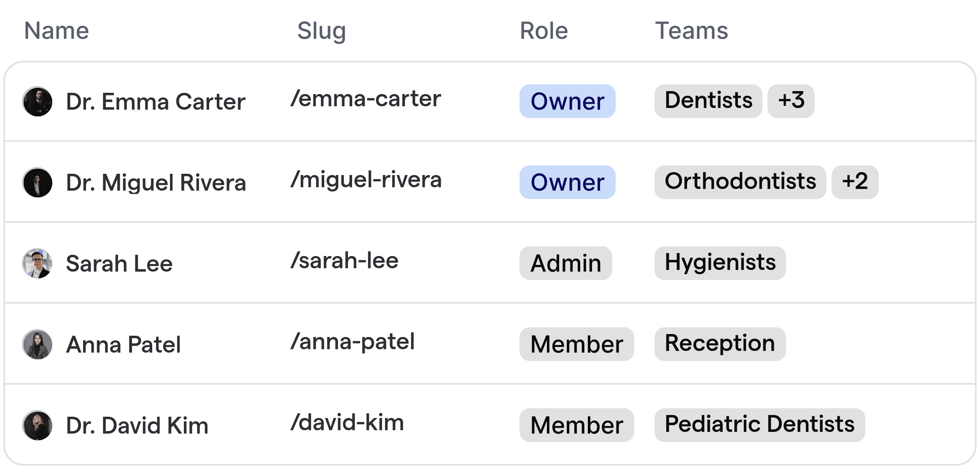The width and height of the screenshot is (980, 469).
Task: Click the Teams column header
Action: 691,30
